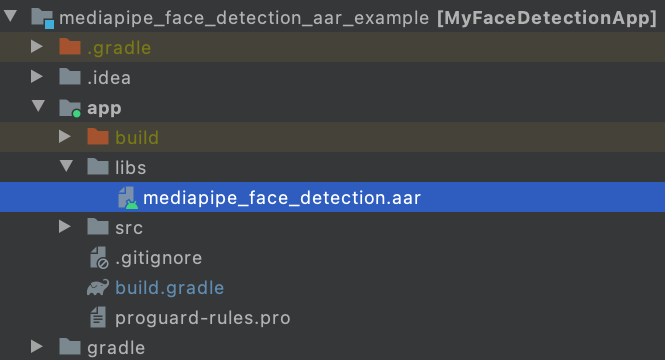This screenshot has height=360, width=665.
Task: Click the orange .gradle folder icon
Action: tap(70, 47)
